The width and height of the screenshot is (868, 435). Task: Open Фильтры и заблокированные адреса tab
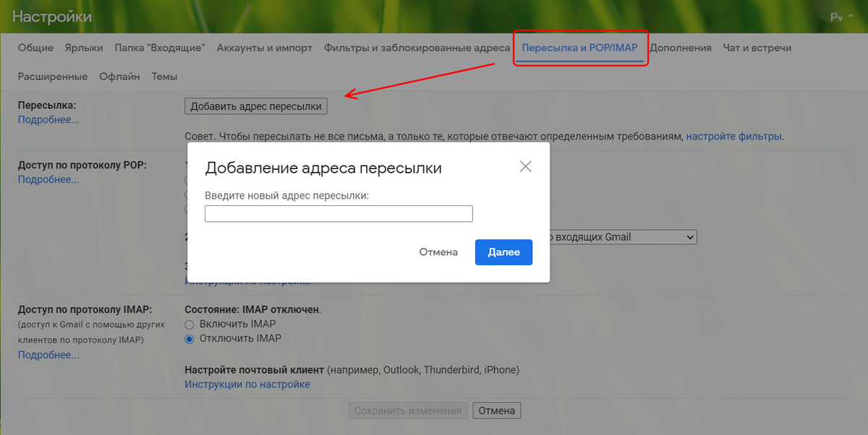(x=417, y=48)
